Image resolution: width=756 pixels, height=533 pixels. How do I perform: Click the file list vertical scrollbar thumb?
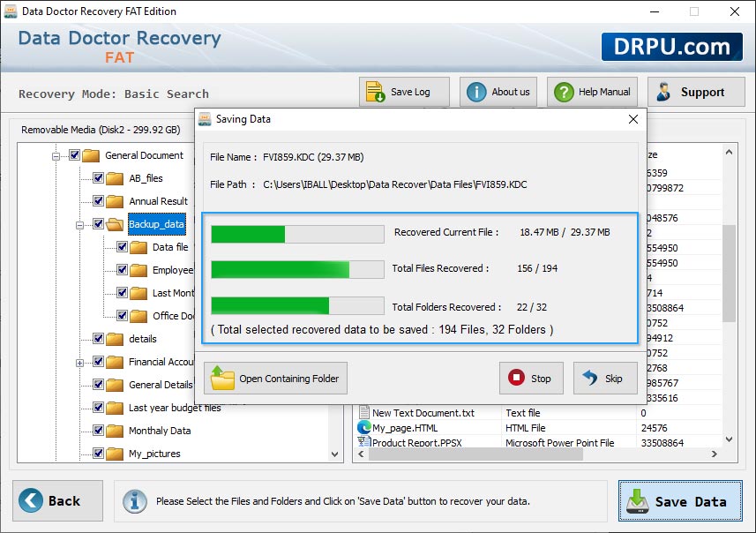[x=729, y=273]
